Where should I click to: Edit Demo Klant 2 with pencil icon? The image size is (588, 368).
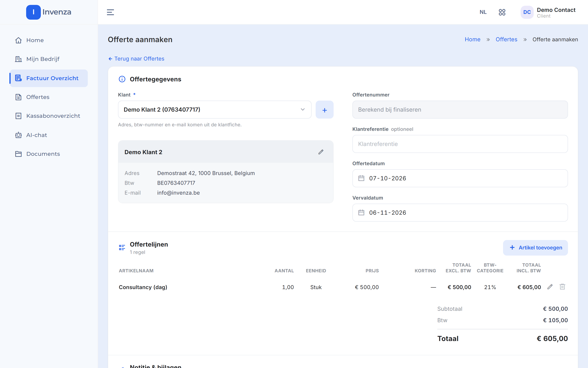321,152
